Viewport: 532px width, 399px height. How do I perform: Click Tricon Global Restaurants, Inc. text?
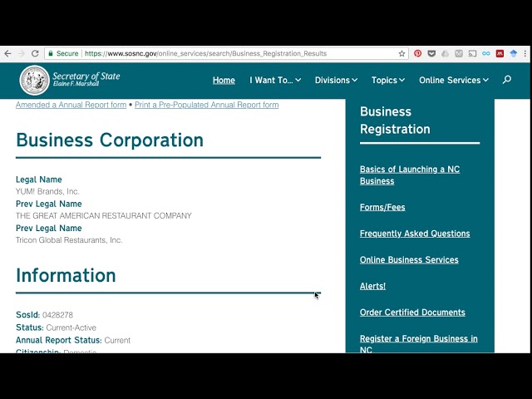click(x=69, y=240)
